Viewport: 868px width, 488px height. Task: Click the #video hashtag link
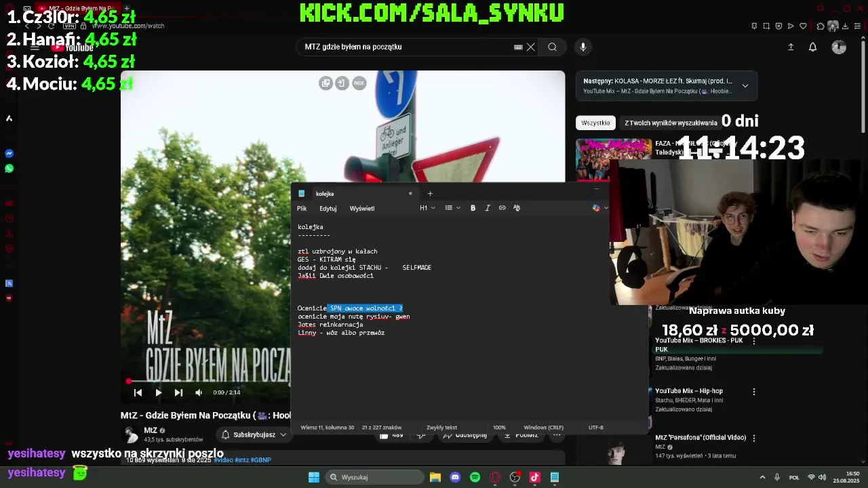point(223,460)
